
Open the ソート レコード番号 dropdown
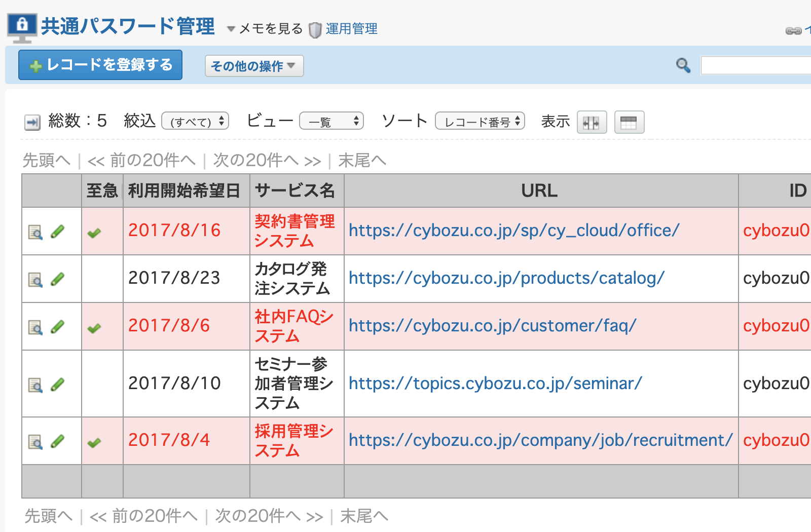click(480, 122)
